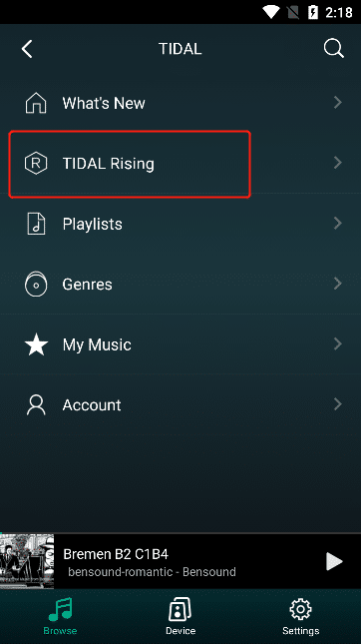Open the Playlists menu label
This screenshot has height=644, width=361.
point(93,225)
